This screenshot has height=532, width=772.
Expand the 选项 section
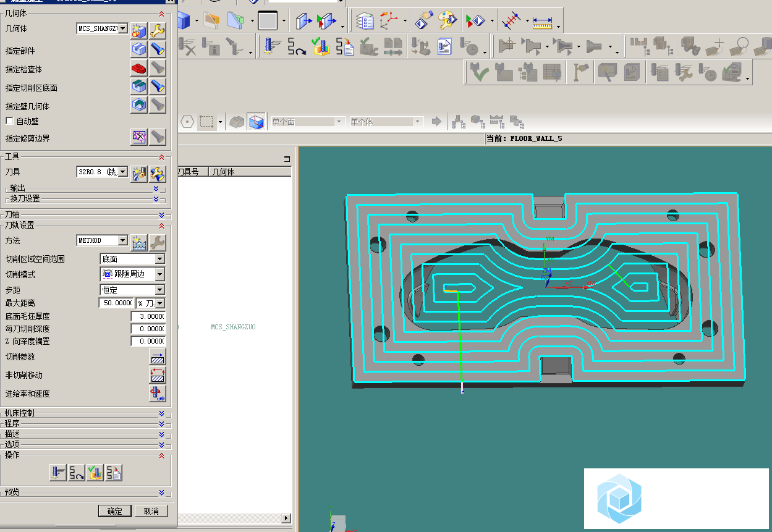click(x=161, y=444)
